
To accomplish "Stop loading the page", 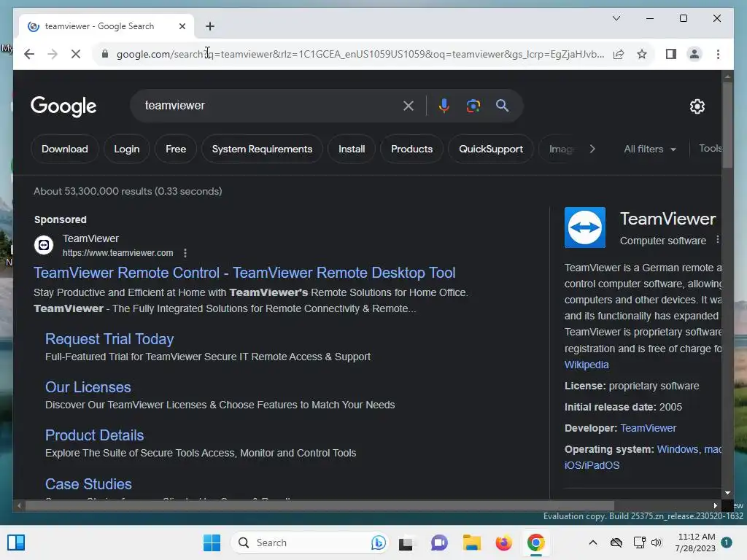I will [76, 54].
